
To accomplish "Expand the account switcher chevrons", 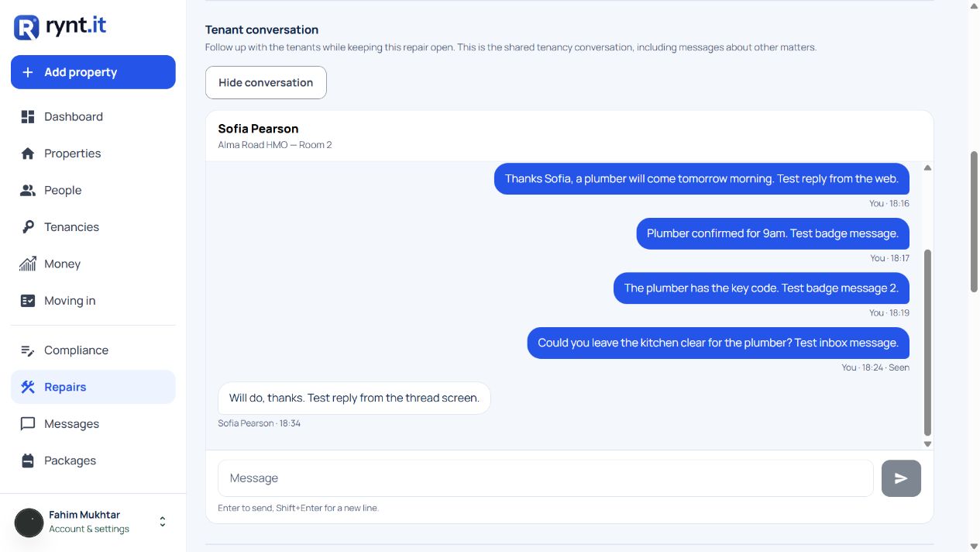I will [163, 522].
